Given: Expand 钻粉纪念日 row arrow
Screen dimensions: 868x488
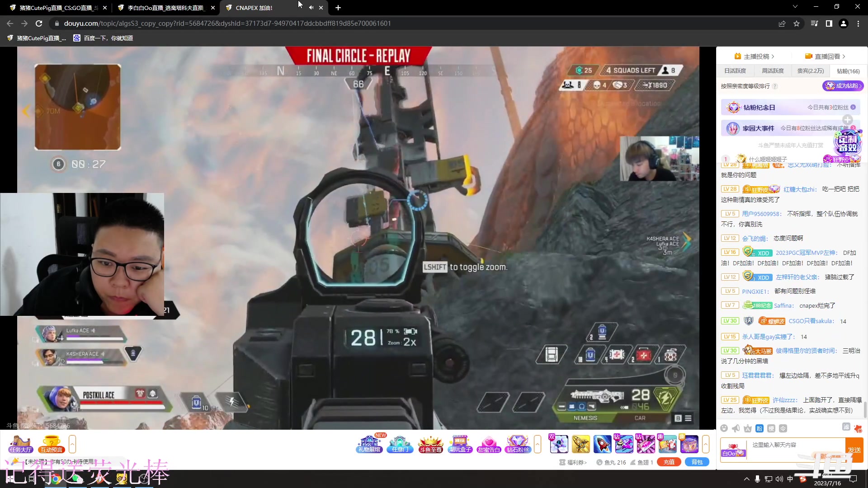Looking at the screenshot, I should click(853, 108).
